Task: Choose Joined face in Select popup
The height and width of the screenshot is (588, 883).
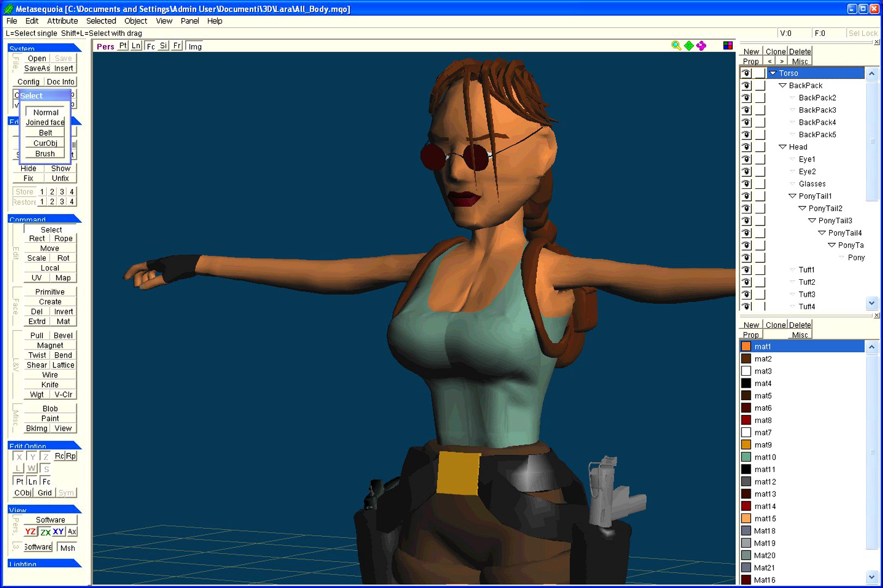Action: pyautogui.click(x=45, y=122)
